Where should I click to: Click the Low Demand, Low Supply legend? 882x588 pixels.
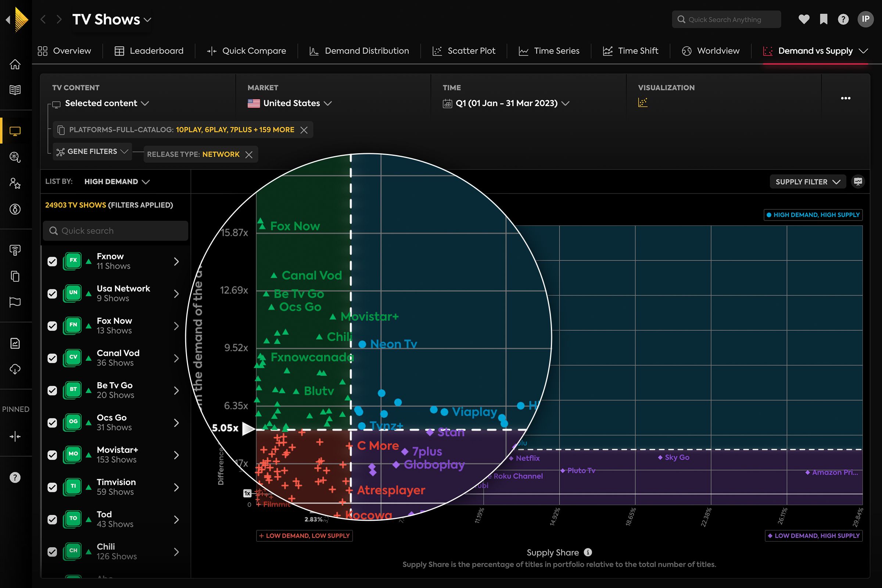coord(305,535)
